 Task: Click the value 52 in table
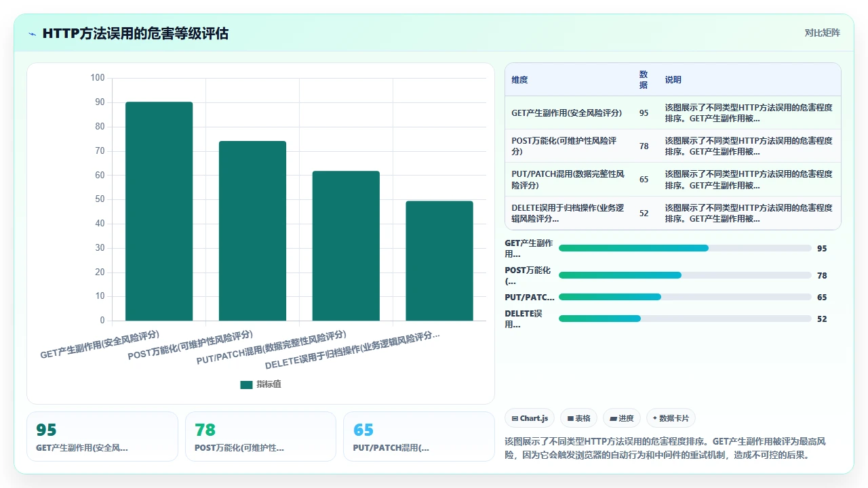tap(644, 213)
